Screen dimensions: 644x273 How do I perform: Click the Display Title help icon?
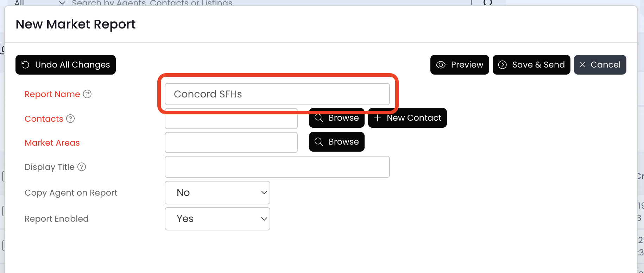point(82,167)
